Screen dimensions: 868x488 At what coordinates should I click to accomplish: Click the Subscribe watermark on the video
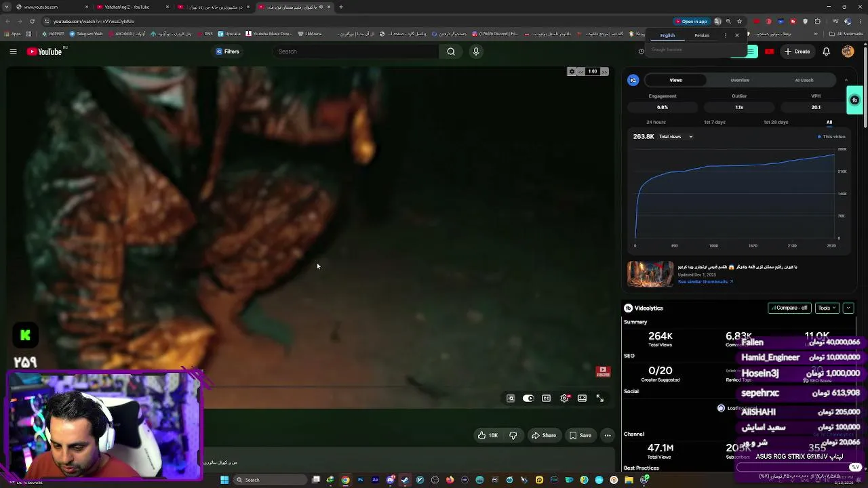[x=603, y=371]
